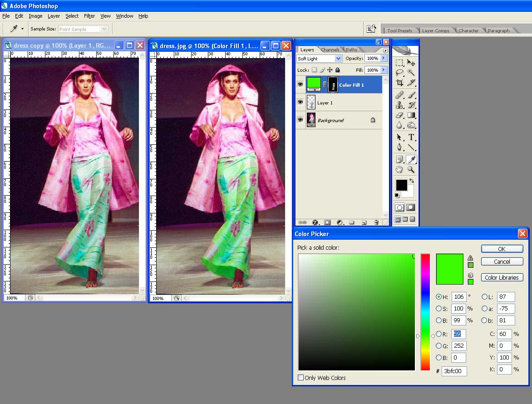The width and height of the screenshot is (532, 404).
Task: Enable the Only Web Colors checkbox
Action: pos(300,378)
